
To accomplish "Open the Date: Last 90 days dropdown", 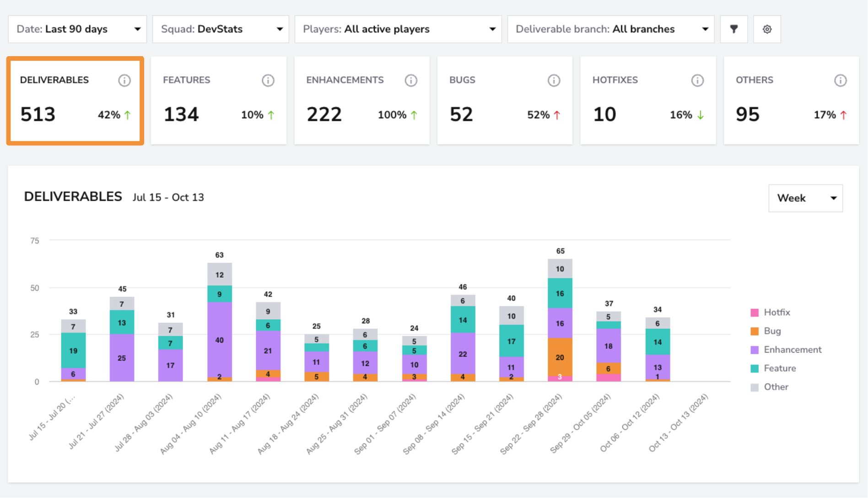I will [x=77, y=29].
